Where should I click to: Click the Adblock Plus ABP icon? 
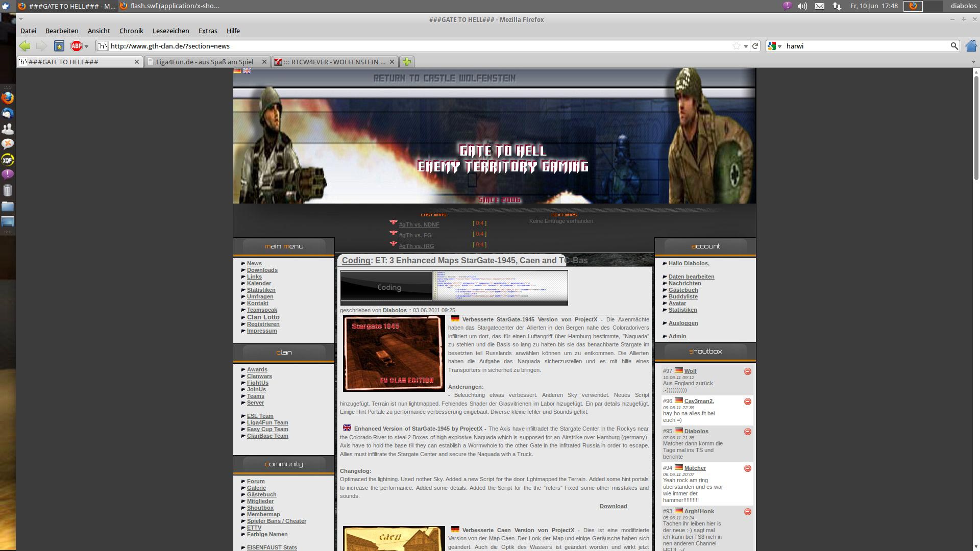(x=77, y=46)
